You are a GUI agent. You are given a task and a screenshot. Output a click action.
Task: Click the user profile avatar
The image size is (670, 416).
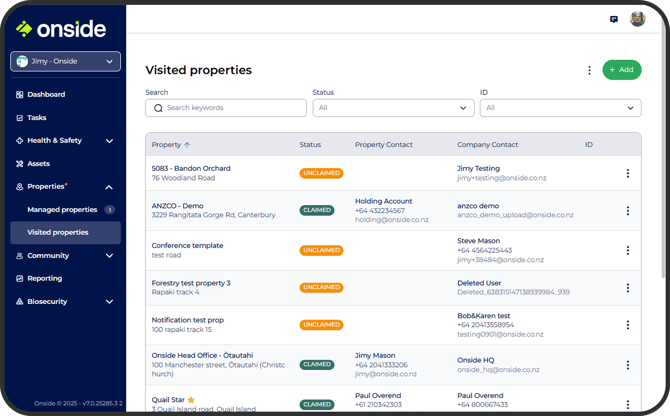tap(637, 19)
